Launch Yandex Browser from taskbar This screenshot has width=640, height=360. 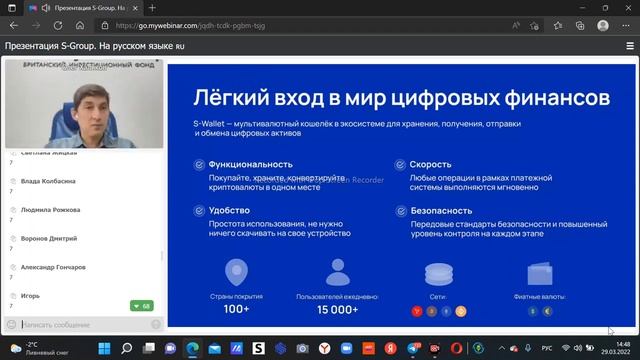point(324,349)
